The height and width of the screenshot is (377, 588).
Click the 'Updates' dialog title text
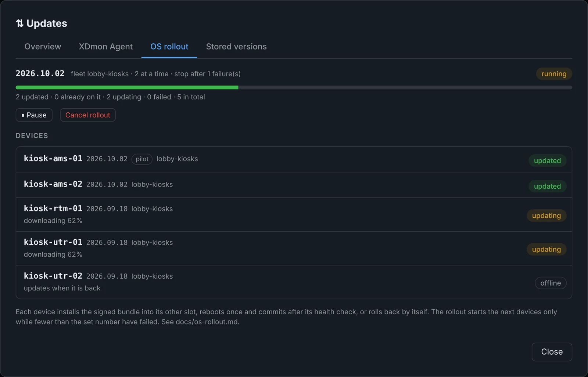tap(47, 23)
